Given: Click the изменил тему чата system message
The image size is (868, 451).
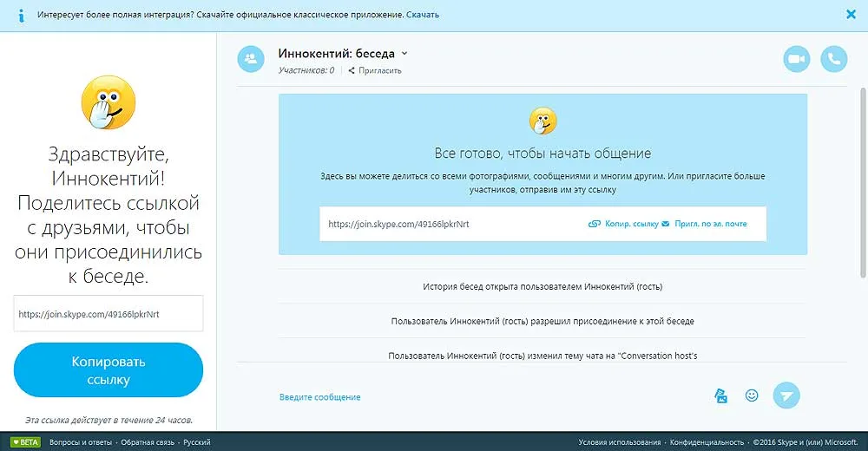Looking at the screenshot, I should point(542,356).
